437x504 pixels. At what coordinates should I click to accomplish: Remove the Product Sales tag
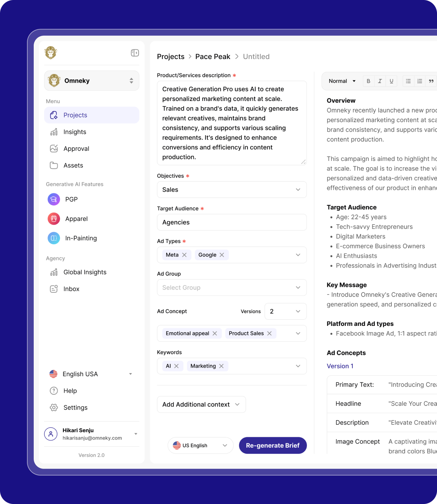coord(269,333)
